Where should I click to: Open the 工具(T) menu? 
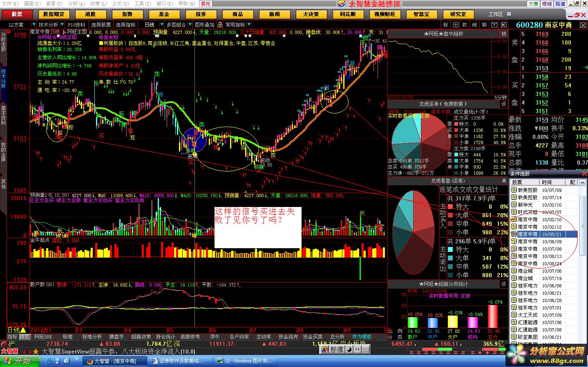pyautogui.click(x=142, y=4)
